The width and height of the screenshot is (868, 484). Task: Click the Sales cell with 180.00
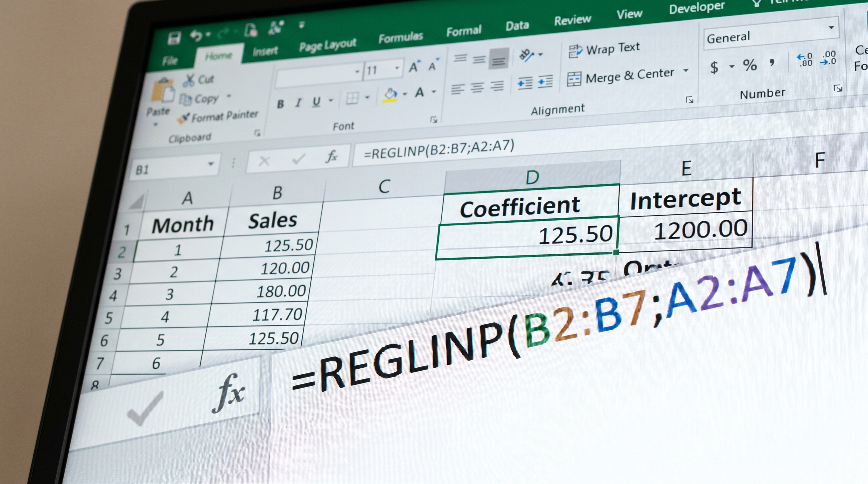(261, 291)
